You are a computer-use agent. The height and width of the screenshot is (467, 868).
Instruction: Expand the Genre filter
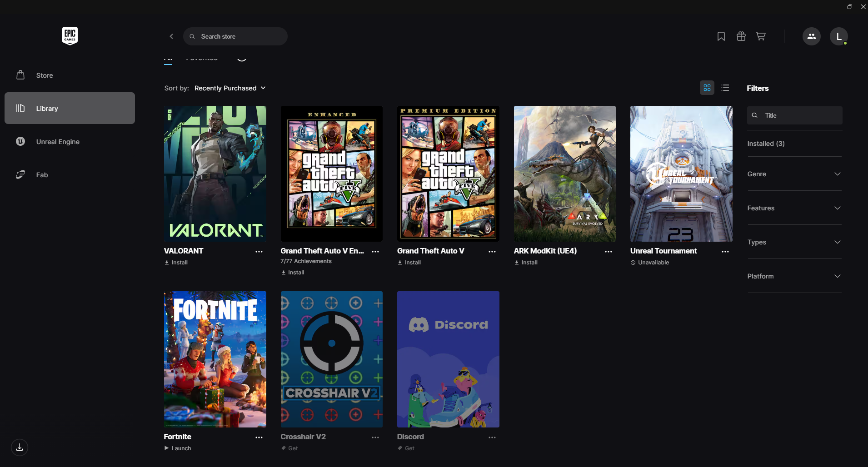(794, 174)
